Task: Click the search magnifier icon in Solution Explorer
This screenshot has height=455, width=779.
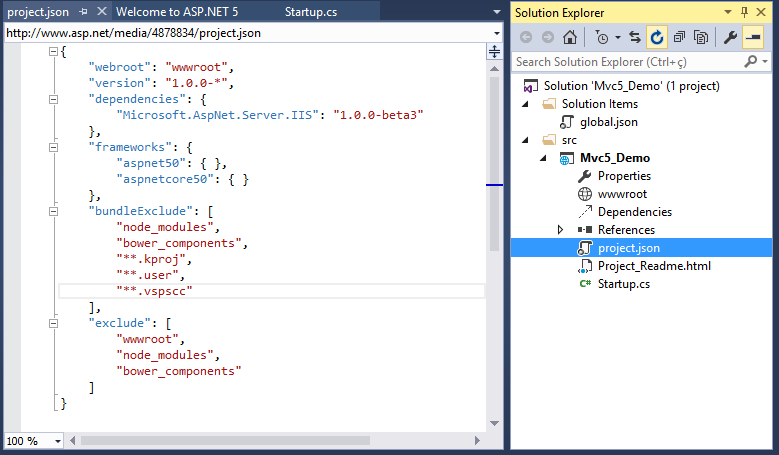Action: pos(751,61)
